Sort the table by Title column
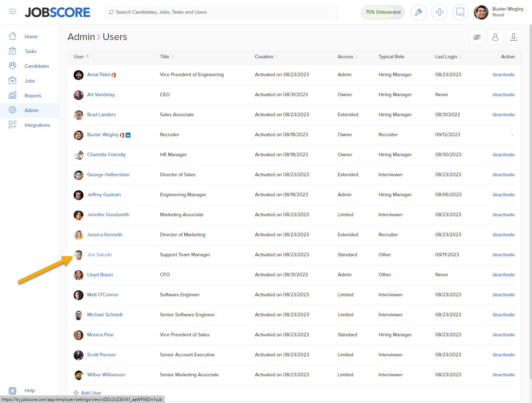This screenshot has width=532, height=403. (167, 57)
